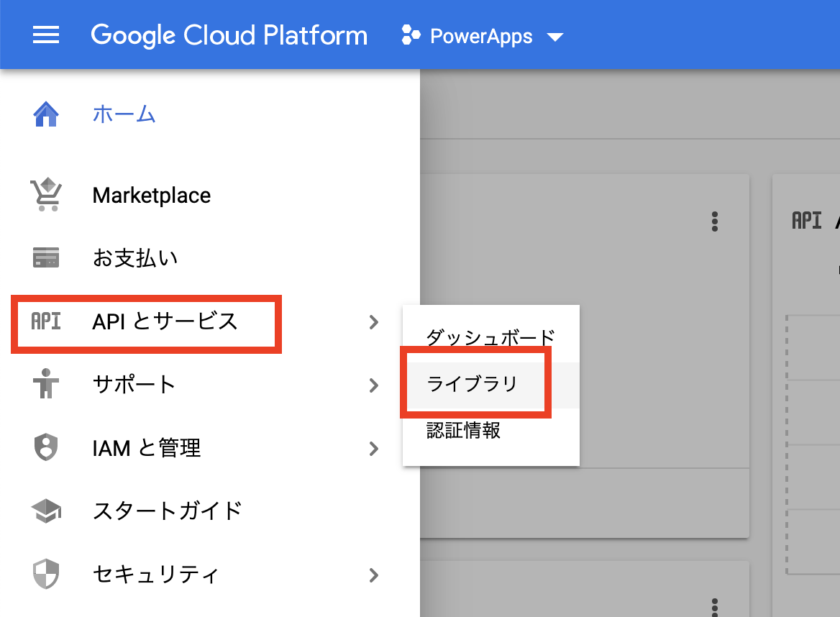Choose ダッシュボード in the API submenu
This screenshot has height=617, width=840.
click(490, 337)
